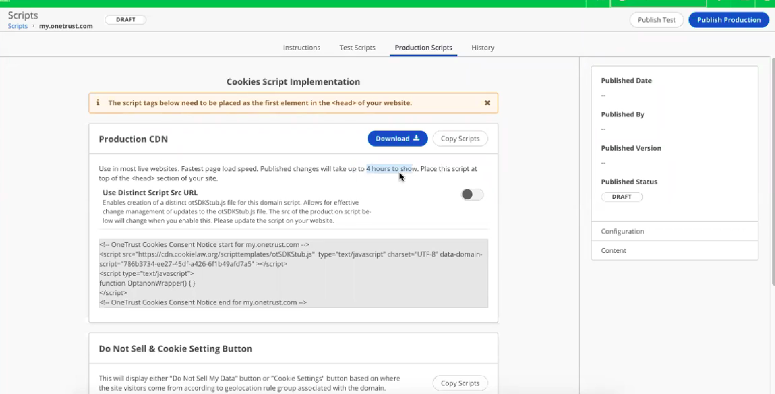The width and height of the screenshot is (775, 394).
Task: Click the DRAFT badge near the title
Action: pos(126,20)
